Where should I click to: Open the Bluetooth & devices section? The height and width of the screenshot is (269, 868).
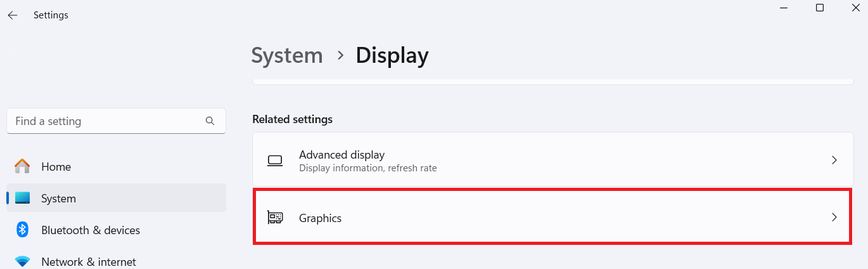[91, 230]
